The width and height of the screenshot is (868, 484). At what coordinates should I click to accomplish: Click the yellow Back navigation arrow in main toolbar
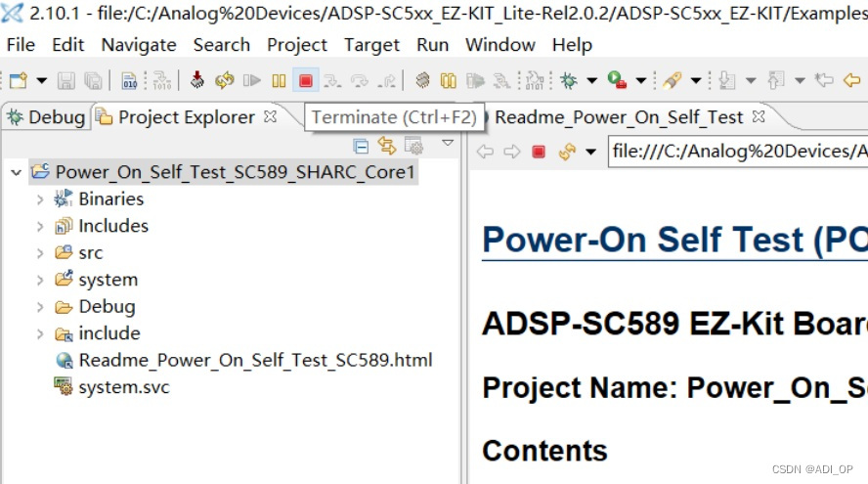pyautogui.click(x=852, y=81)
